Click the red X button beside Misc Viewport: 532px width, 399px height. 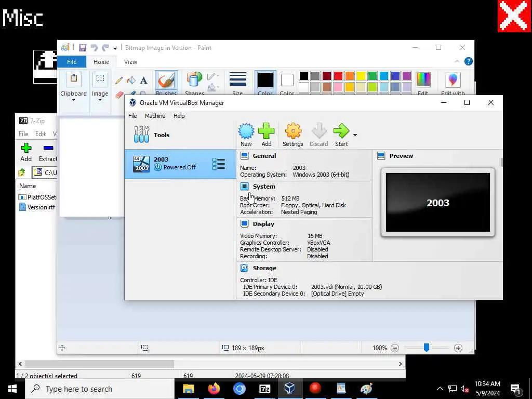point(514,16)
